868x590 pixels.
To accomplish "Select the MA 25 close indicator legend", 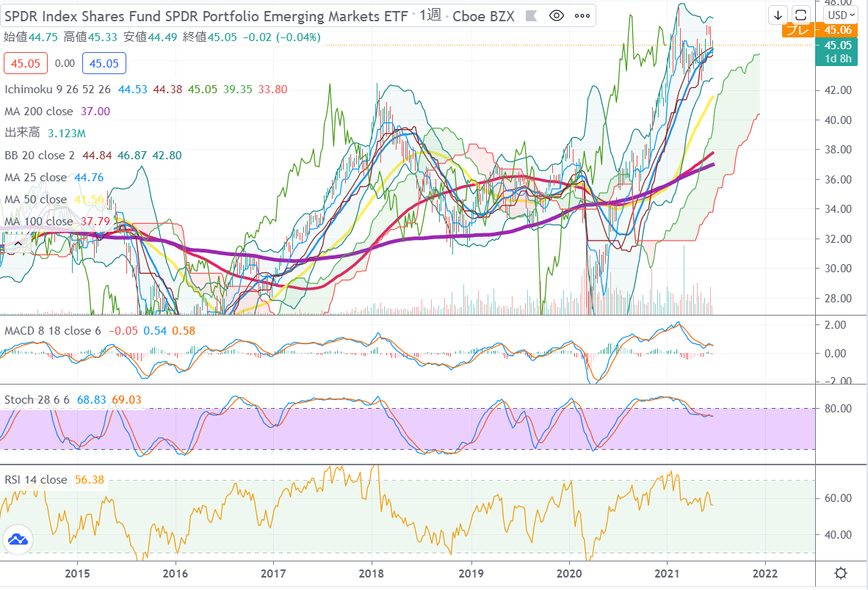I will [35, 178].
